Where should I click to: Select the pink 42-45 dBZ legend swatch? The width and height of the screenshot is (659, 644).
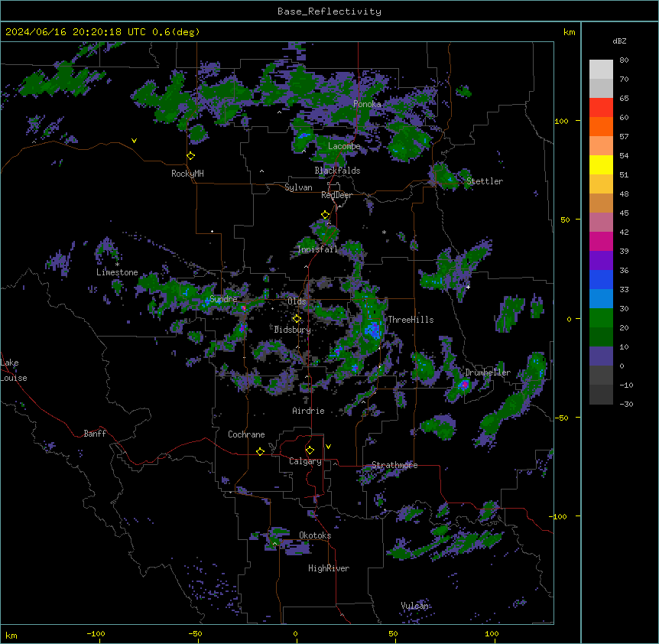point(601,223)
